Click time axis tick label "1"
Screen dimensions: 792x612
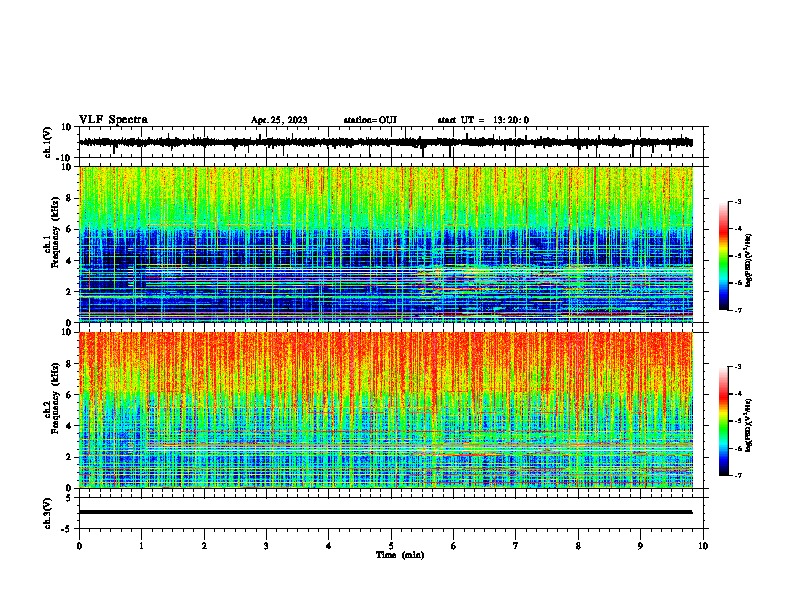pos(142,546)
